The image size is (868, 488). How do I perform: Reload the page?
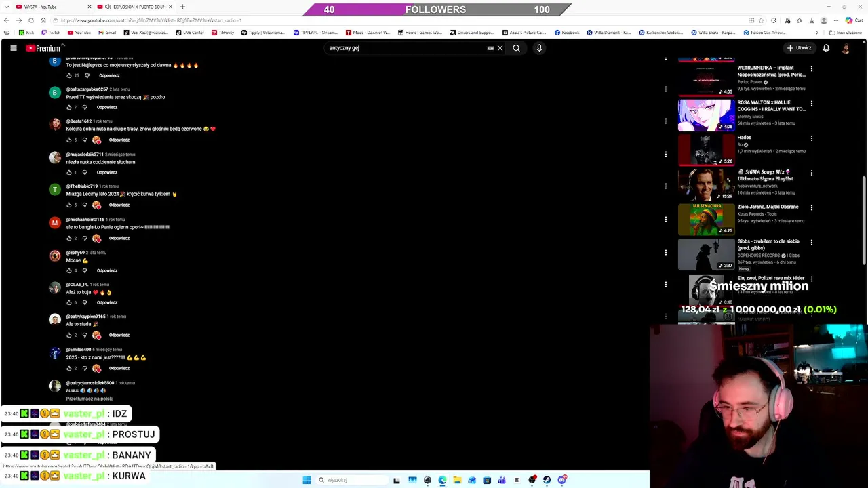tap(31, 20)
